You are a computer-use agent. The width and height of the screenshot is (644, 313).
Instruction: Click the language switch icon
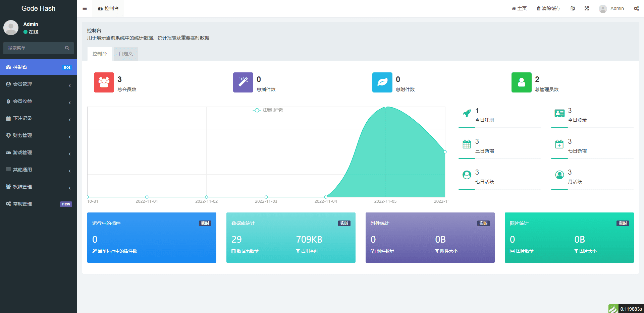point(573,8)
